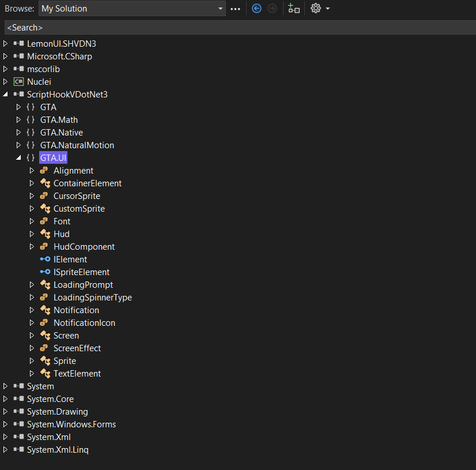Expand the Font enum arrow

pos(32,221)
